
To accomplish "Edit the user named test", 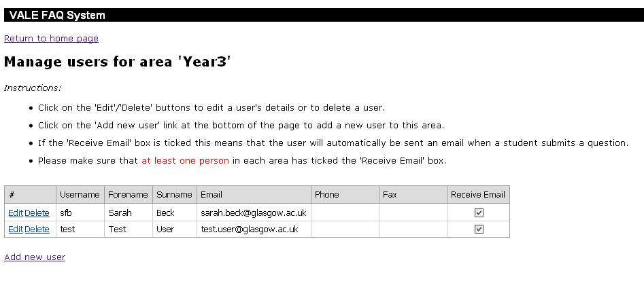I will 16,229.
